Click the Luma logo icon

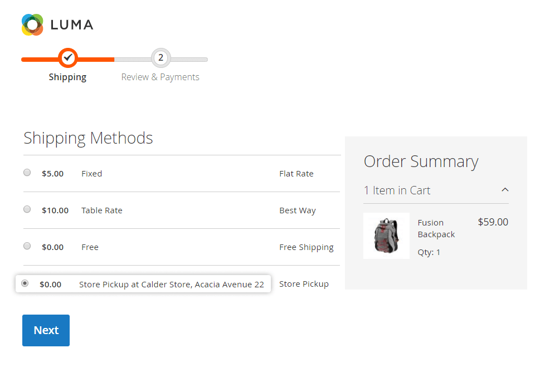pos(32,24)
